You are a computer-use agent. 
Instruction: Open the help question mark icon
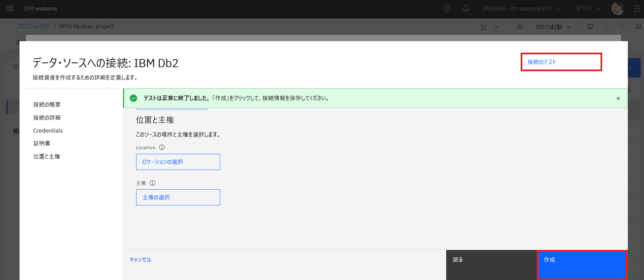[447, 8]
